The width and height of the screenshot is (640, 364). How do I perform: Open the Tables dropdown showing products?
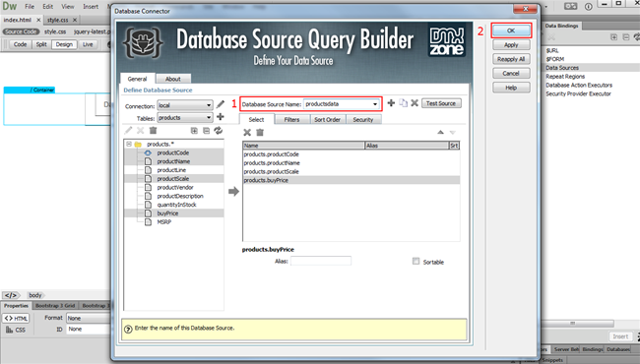click(185, 117)
